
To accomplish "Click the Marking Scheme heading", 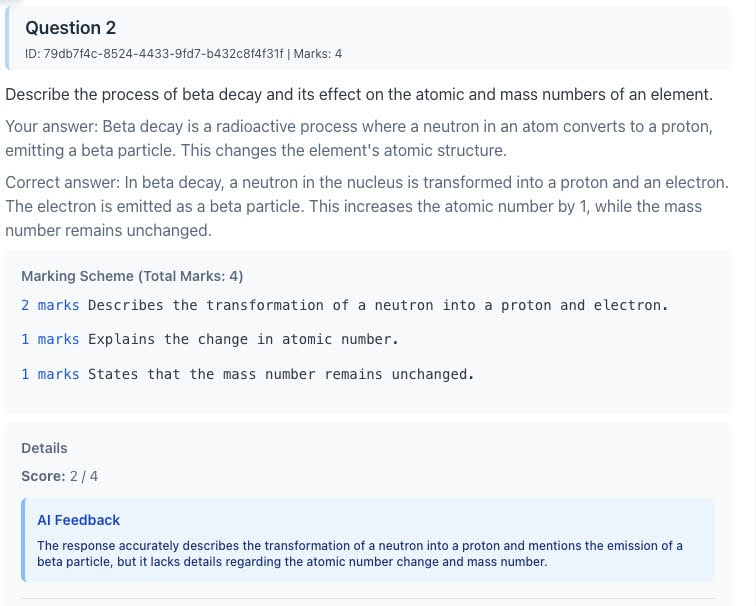I will point(132,276).
